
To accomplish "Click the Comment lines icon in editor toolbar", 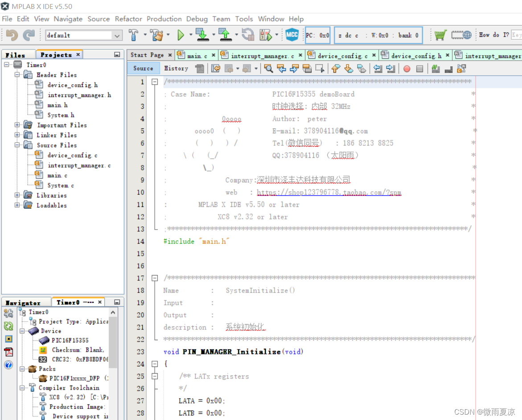I will coord(436,69).
